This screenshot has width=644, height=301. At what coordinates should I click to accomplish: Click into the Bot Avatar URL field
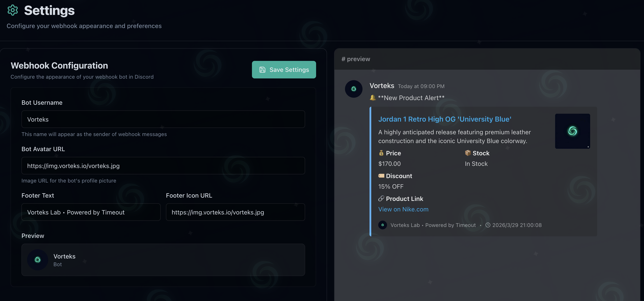click(x=163, y=166)
